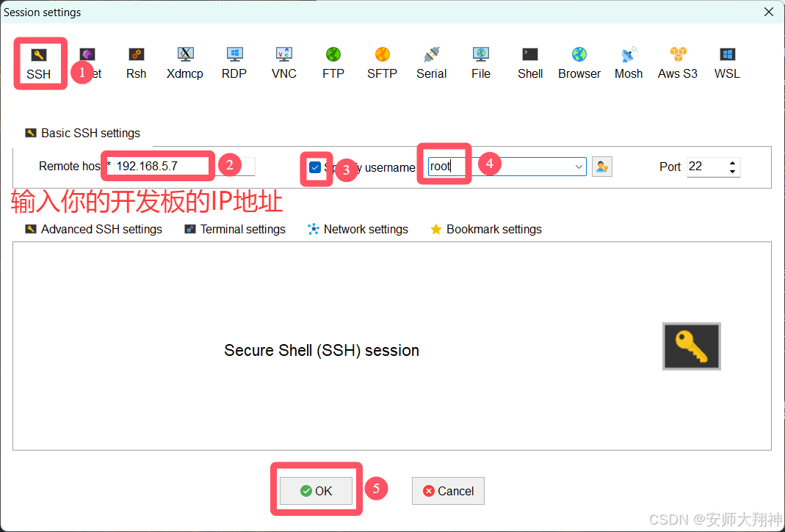Open the SFTP session type

click(382, 64)
